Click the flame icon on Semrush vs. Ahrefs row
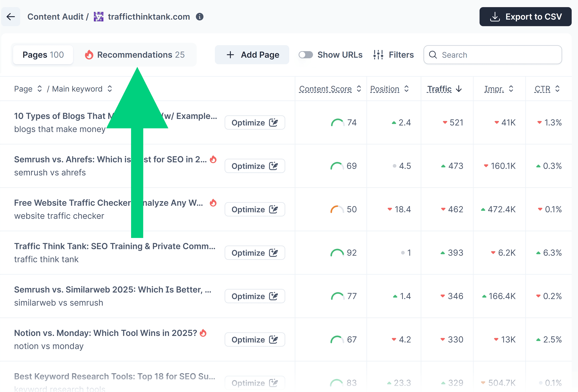The height and width of the screenshot is (392, 578). (213, 159)
